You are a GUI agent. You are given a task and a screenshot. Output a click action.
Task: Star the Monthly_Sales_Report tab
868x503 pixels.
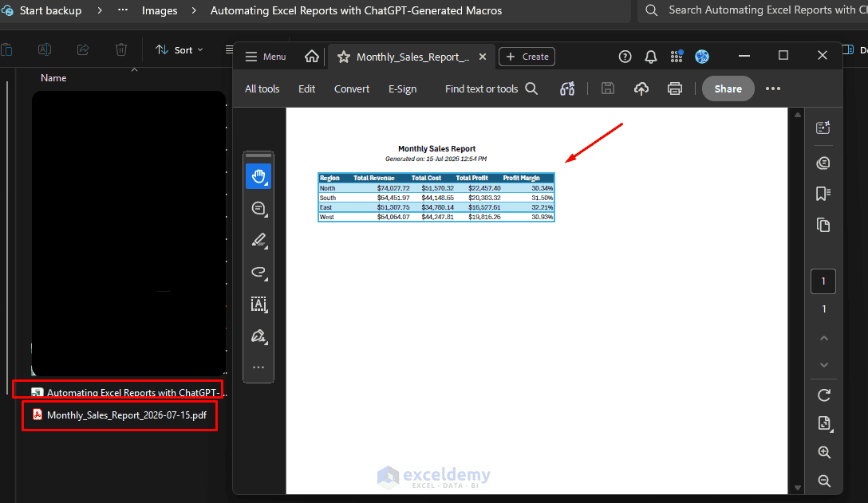[x=344, y=57]
